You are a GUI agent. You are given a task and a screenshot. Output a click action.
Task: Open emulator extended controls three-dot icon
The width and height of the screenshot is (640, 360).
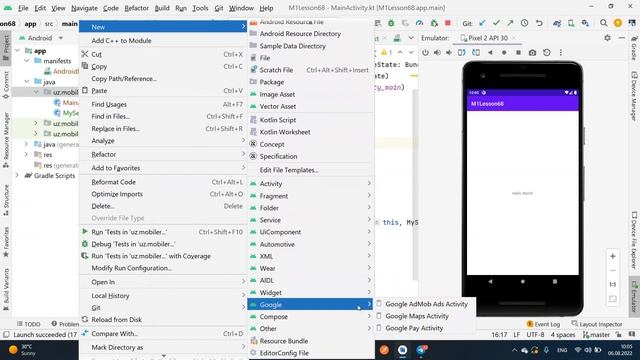561,53
